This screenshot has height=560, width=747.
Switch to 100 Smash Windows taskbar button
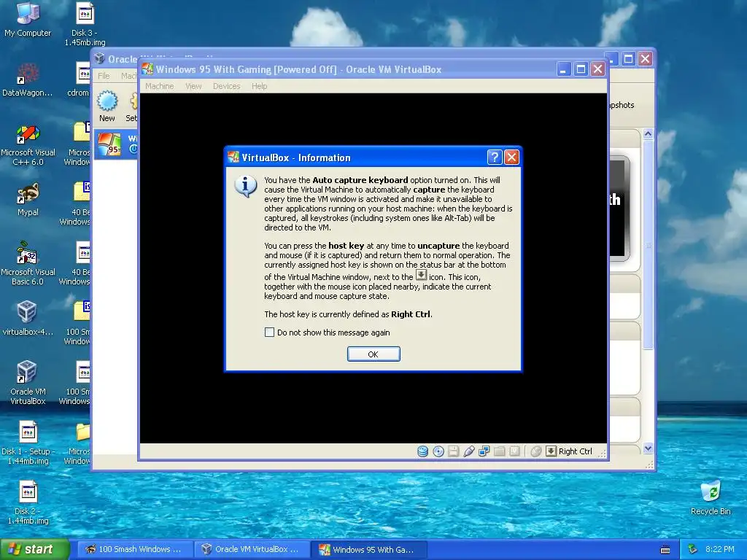pyautogui.click(x=134, y=550)
